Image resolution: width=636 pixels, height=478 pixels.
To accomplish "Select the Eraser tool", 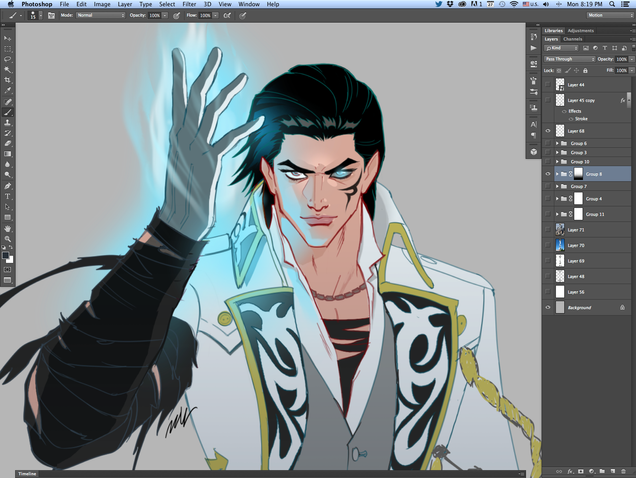I will [7, 144].
